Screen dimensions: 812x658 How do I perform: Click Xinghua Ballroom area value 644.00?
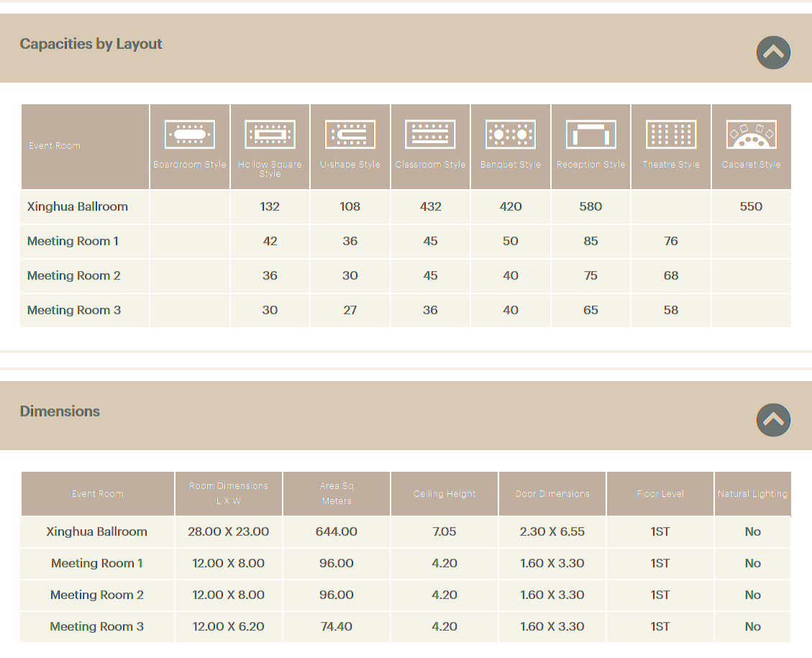point(337,531)
